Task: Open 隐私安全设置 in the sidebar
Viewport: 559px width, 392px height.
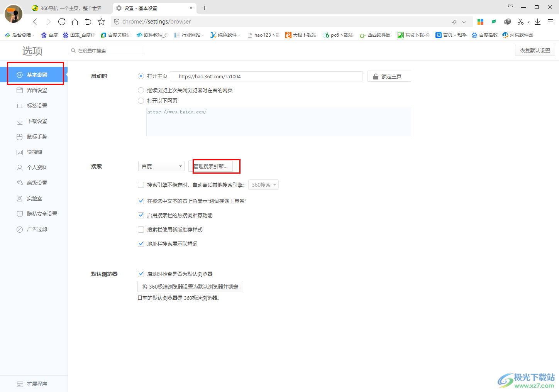Action: (x=34, y=214)
